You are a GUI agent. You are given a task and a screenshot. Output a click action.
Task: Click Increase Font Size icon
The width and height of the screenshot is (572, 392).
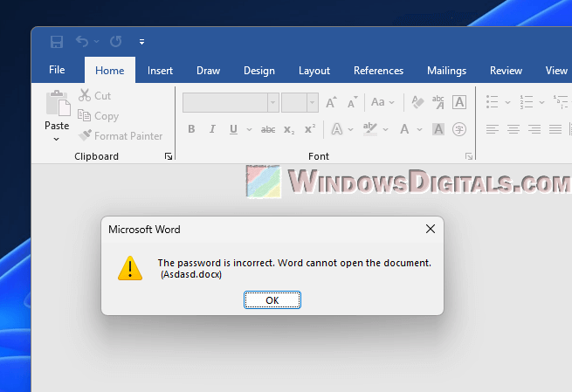tap(331, 102)
